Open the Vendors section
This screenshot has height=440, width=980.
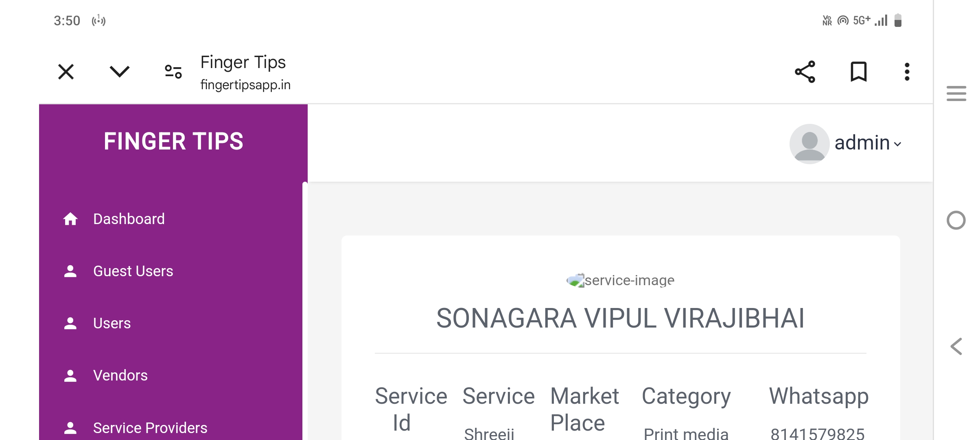coord(120,376)
